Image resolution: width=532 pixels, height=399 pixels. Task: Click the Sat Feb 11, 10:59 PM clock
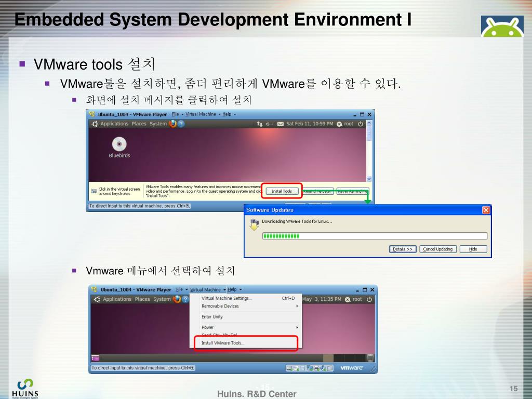pos(310,124)
